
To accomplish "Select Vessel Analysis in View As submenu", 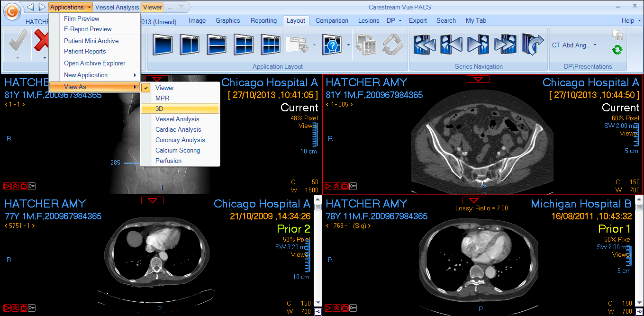I will click(180, 119).
